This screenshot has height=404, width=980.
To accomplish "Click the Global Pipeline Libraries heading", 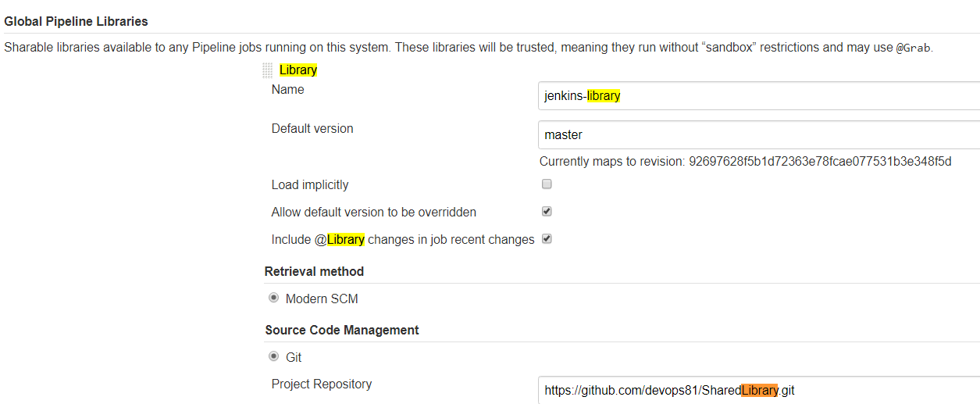I will pyautogui.click(x=76, y=21).
